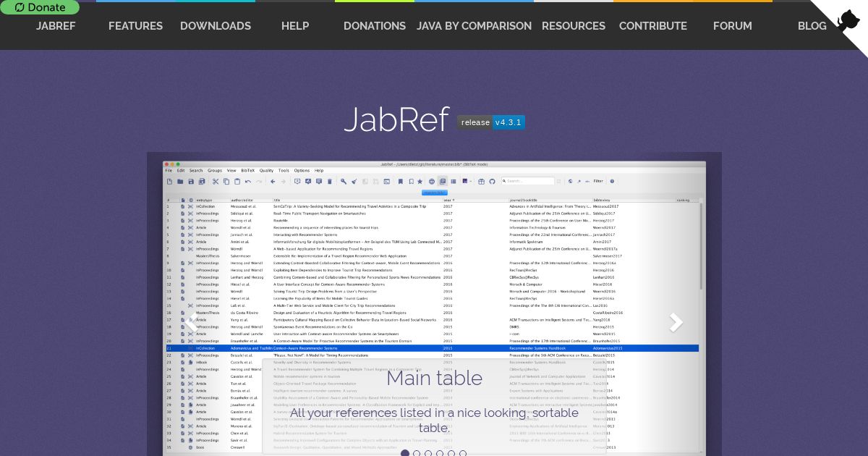This screenshot has height=456, width=868.
Task: Open the DONATIONS nav item
Action: pyautogui.click(x=375, y=26)
